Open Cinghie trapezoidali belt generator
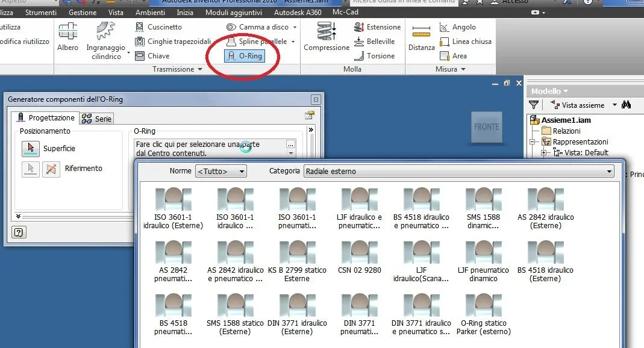Viewport: 644px width, 348px height. (x=173, y=42)
